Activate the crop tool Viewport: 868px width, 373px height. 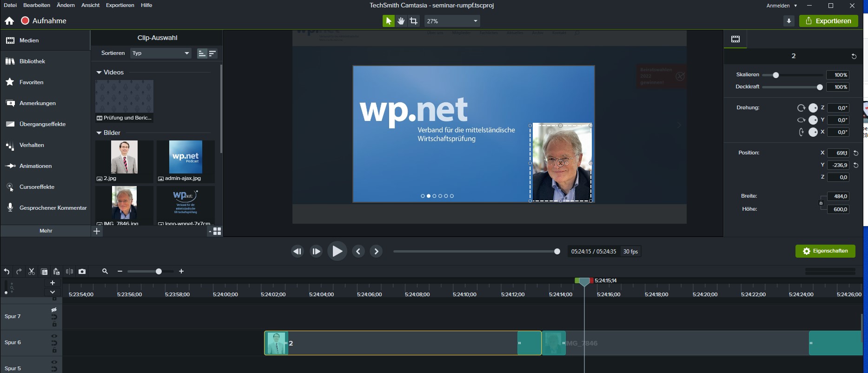pos(413,21)
